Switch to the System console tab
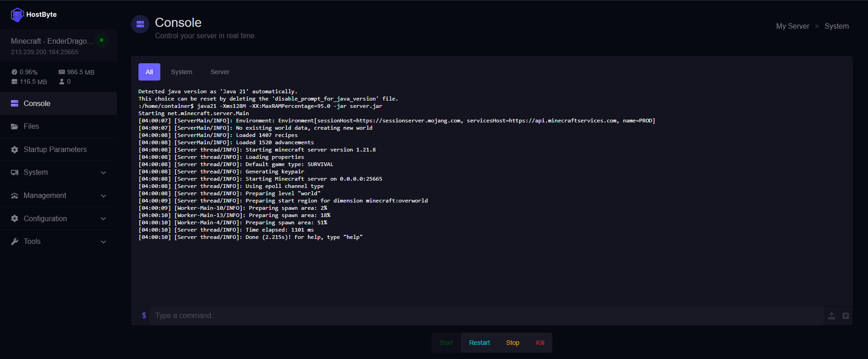Screen dimensions: 868x359 coord(182,72)
